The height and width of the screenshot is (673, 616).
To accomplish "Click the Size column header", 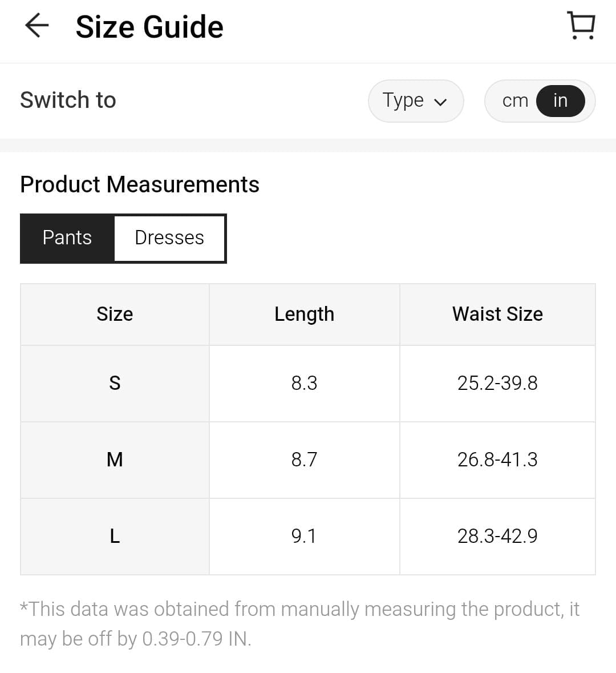I will 115,314.
